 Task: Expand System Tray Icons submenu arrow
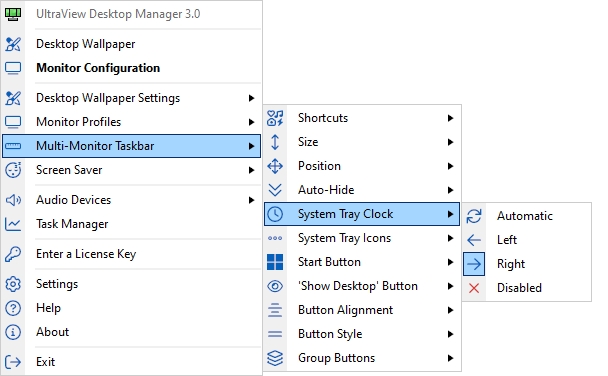[450, 238]
